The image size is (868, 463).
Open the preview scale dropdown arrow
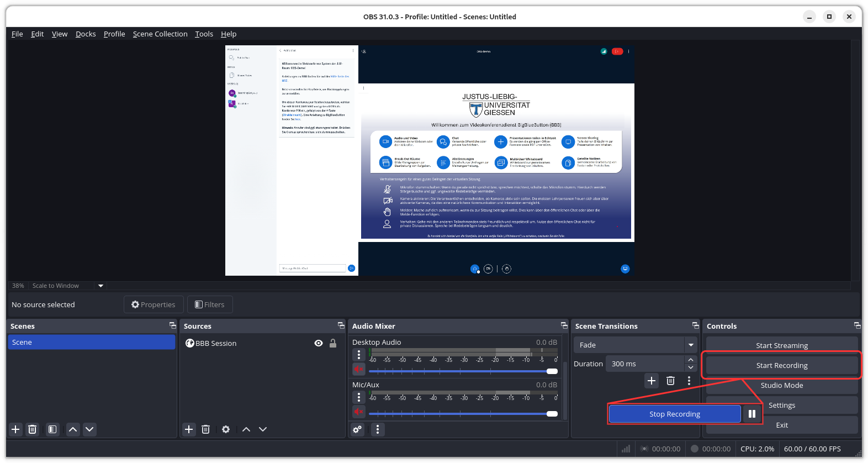pos(100,286)
